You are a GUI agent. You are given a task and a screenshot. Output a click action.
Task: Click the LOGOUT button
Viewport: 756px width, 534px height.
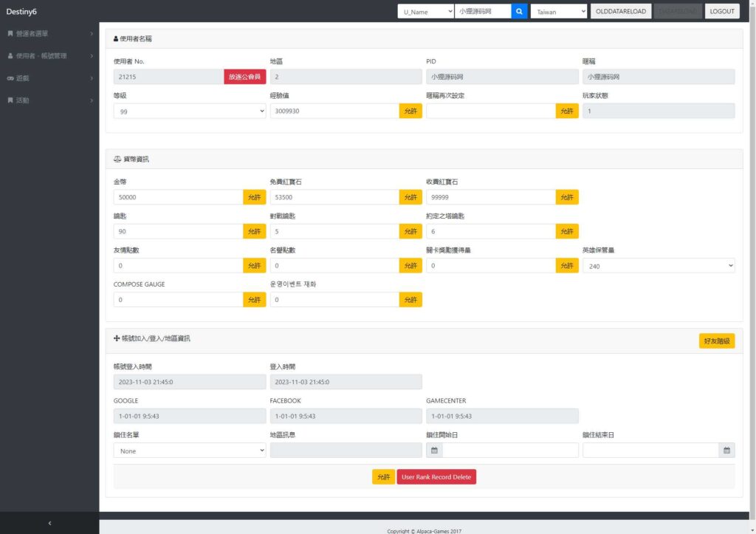coord(721,11)
